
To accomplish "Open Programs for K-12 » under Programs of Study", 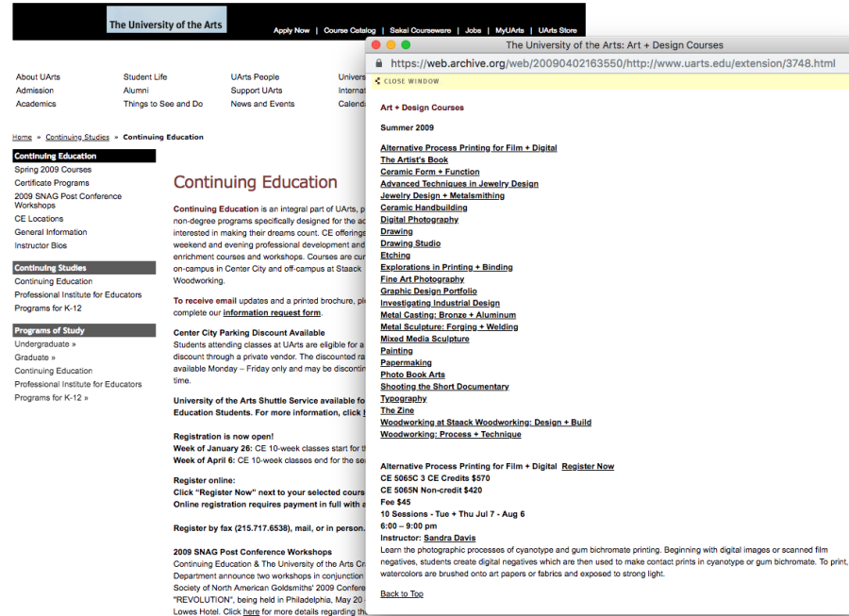I will tap(52, 398).
